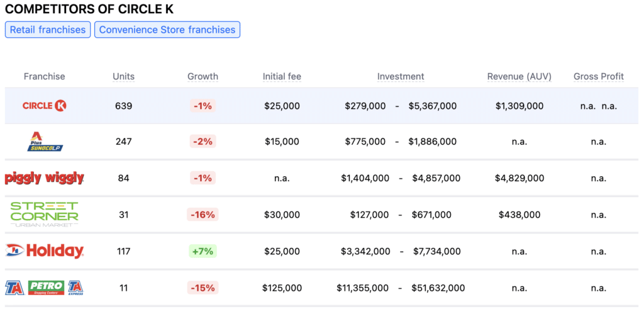Click the Initial fee column header
The width and height of the screenshot is (644, 314).
[x=282, y=76]
